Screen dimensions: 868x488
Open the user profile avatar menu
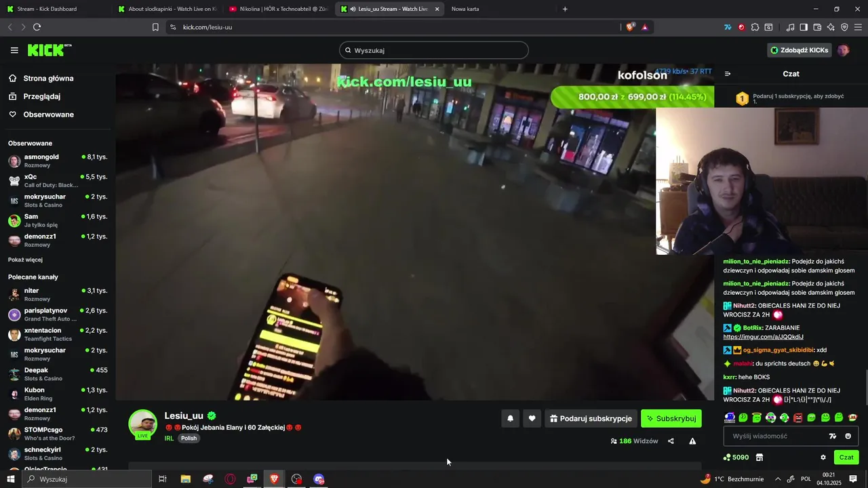[843, 50]
